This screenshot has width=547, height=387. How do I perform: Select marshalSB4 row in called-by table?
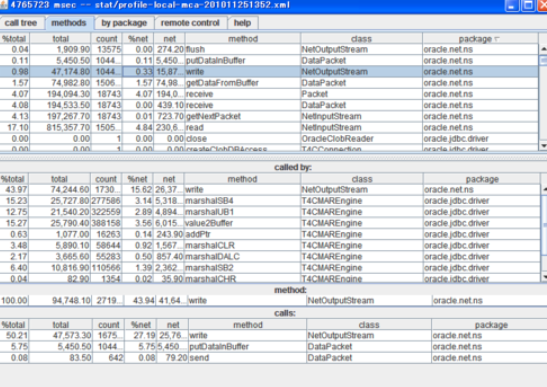click(x=270, y=201)
